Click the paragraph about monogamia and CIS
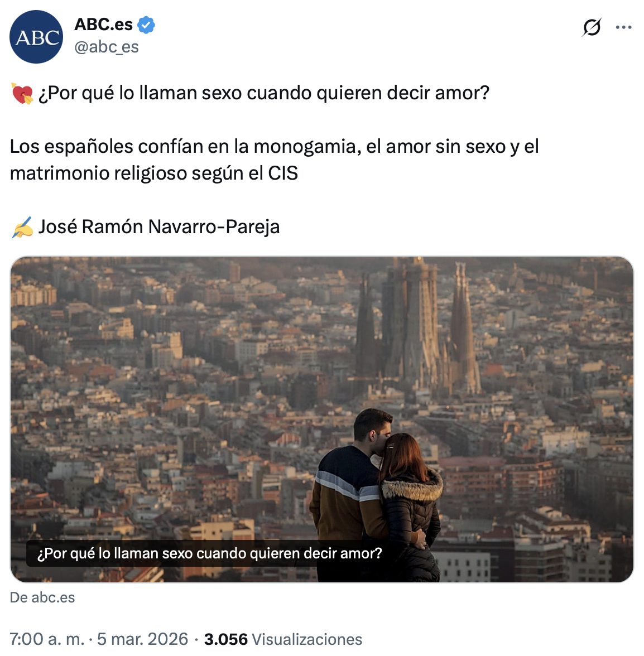 274,160
